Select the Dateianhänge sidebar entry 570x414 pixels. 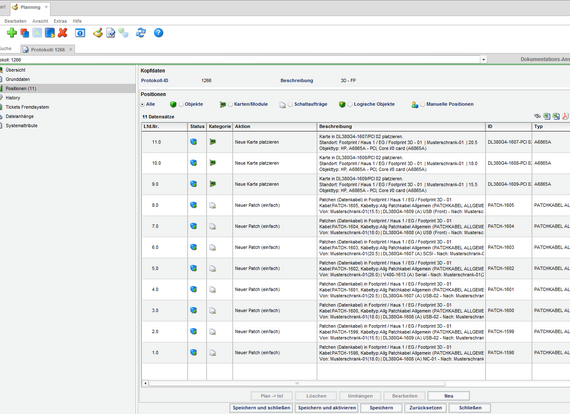(x=20, y=116)
